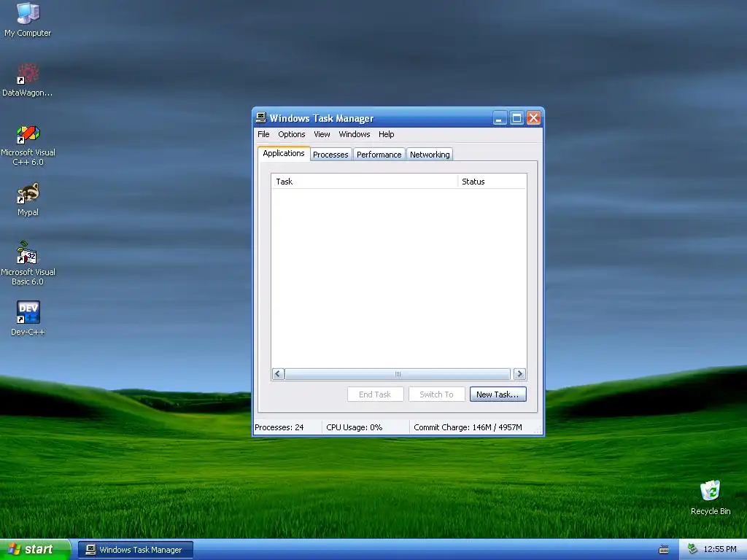The width and height of the screenshot is (747, 560).
Task: Open the Options menu
Action: (x=292, y=134)
